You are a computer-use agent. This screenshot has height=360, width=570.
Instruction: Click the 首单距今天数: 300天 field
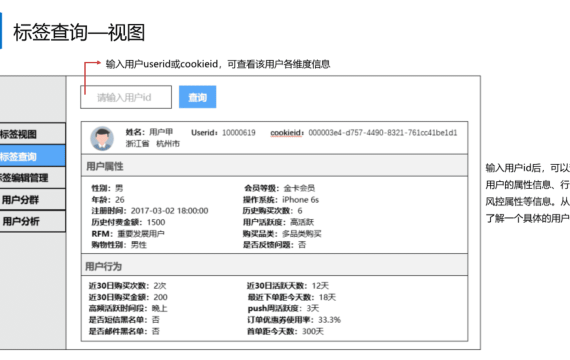285,331
